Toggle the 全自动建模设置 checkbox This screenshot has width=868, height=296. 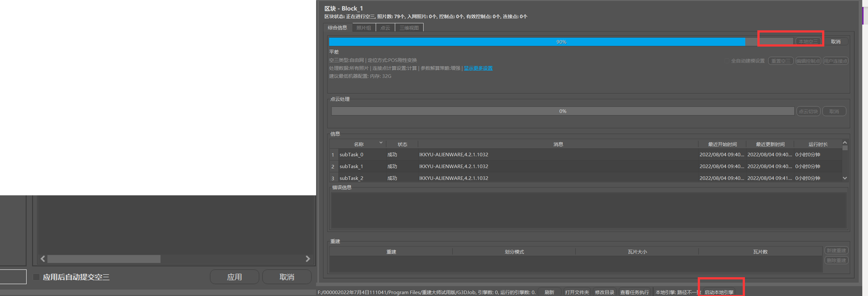click(727, 61)
